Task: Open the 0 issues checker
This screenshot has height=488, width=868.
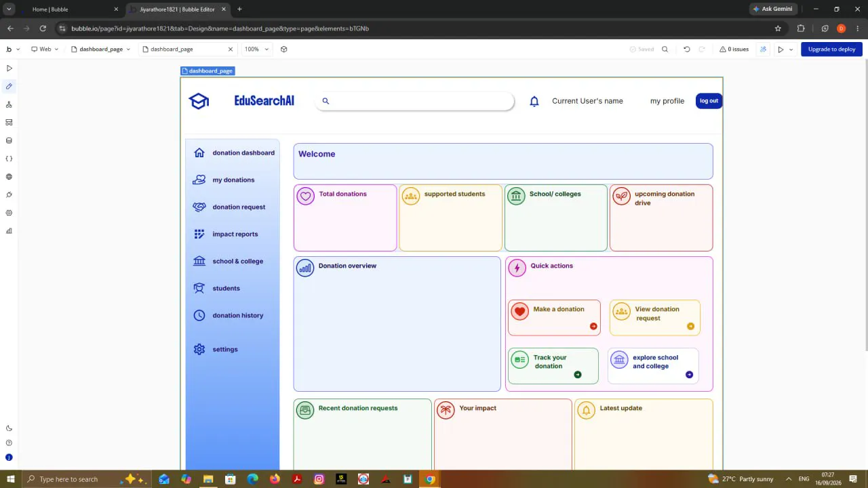Action: coord(734,49)
